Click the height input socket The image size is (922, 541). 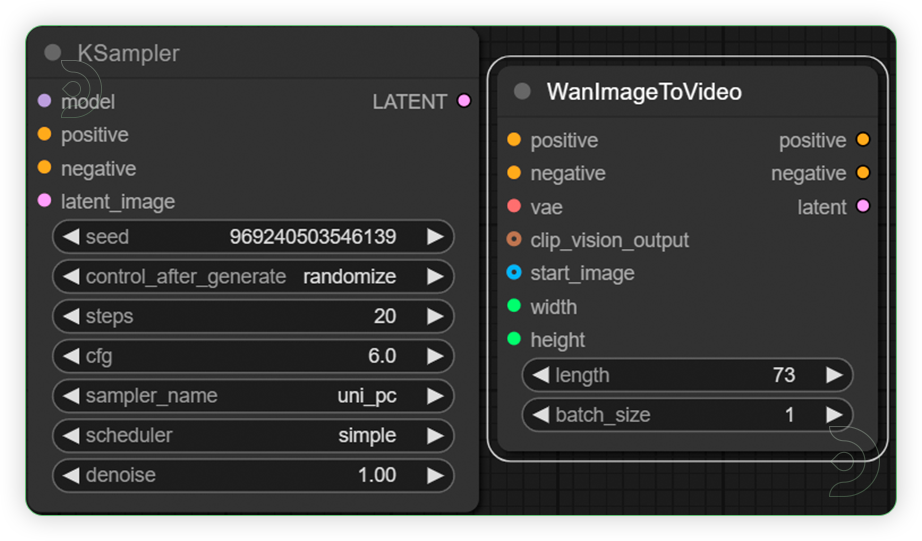(514, 339)
